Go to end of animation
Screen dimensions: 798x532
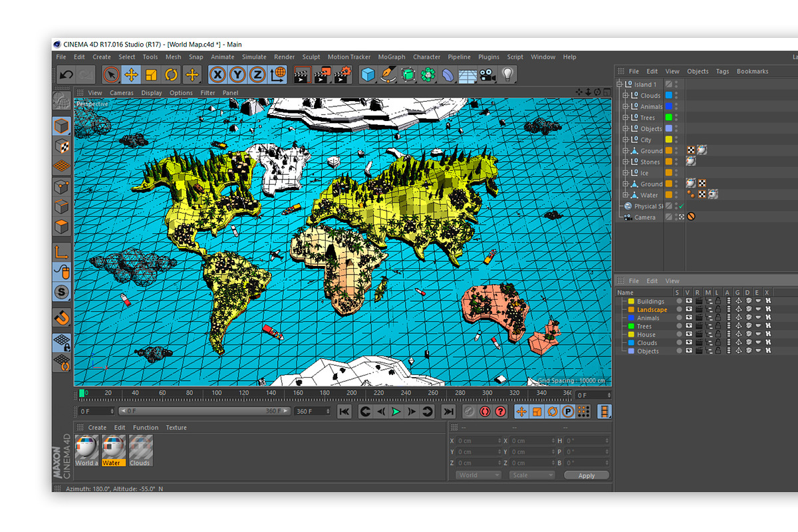(x=449, y=412)
